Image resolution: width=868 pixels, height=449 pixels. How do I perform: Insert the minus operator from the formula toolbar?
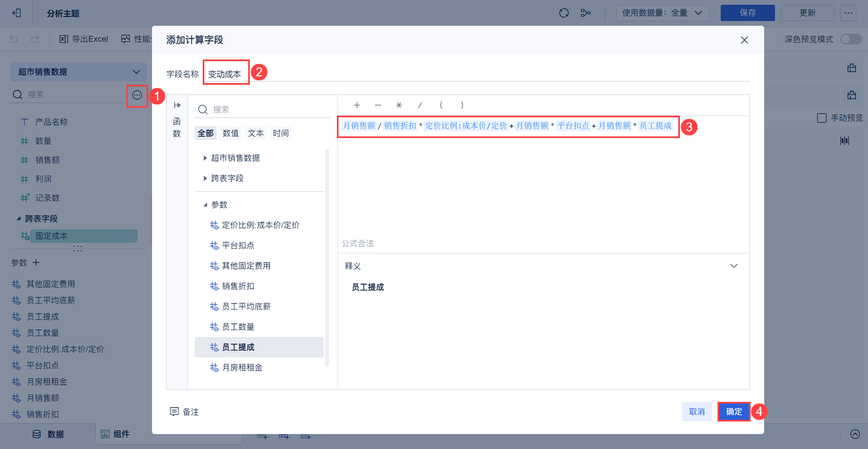378,105
